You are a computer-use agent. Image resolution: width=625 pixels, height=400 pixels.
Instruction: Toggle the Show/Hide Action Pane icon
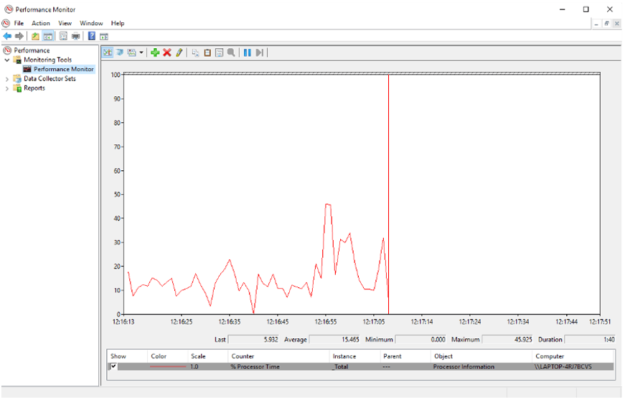(104, 37)
